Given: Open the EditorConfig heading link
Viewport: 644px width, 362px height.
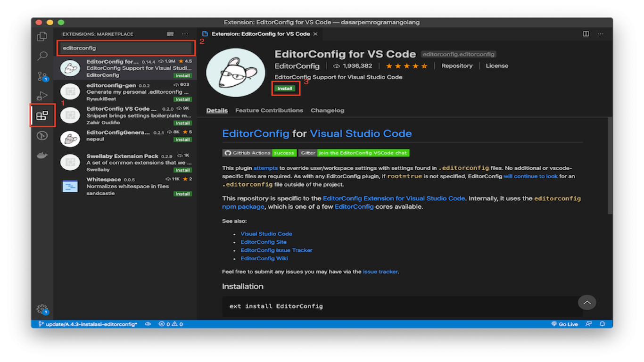Looking at the screenshot, I should 256,133.
